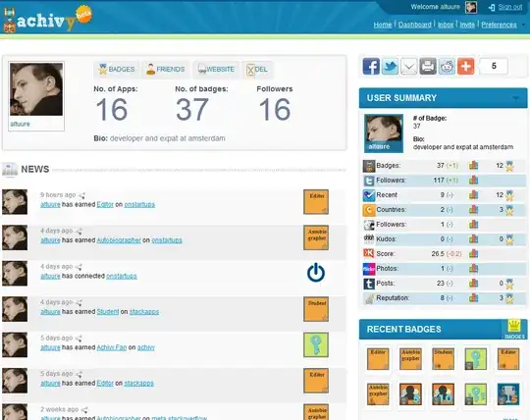Click the achivy beta logo
530x420 pixels.
pyautogui.click(x=47, y=20)
